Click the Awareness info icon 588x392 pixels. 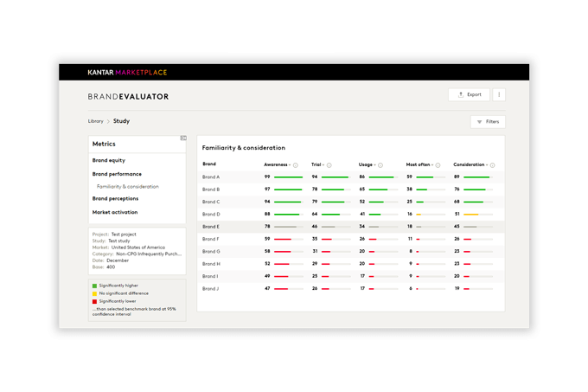click(x=296, y=164)
